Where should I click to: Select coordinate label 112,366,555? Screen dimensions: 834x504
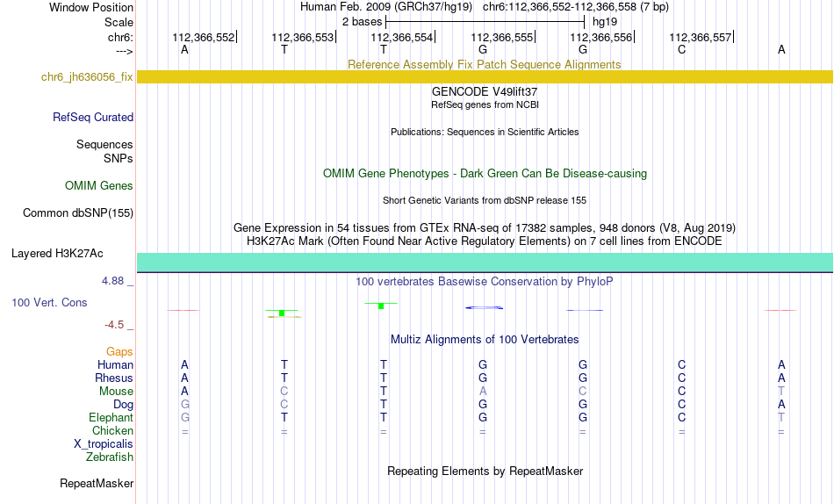pyautogui.click(x=501, y=37)
